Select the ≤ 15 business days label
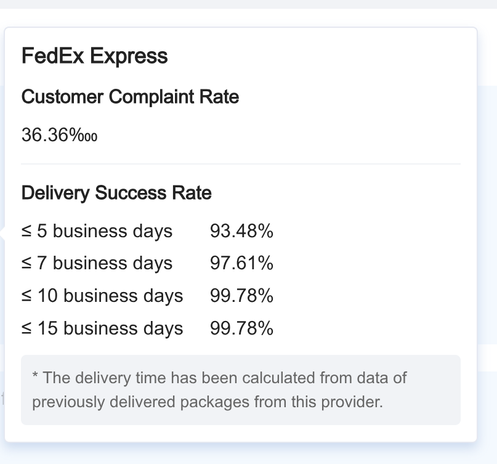 point(102,328)
